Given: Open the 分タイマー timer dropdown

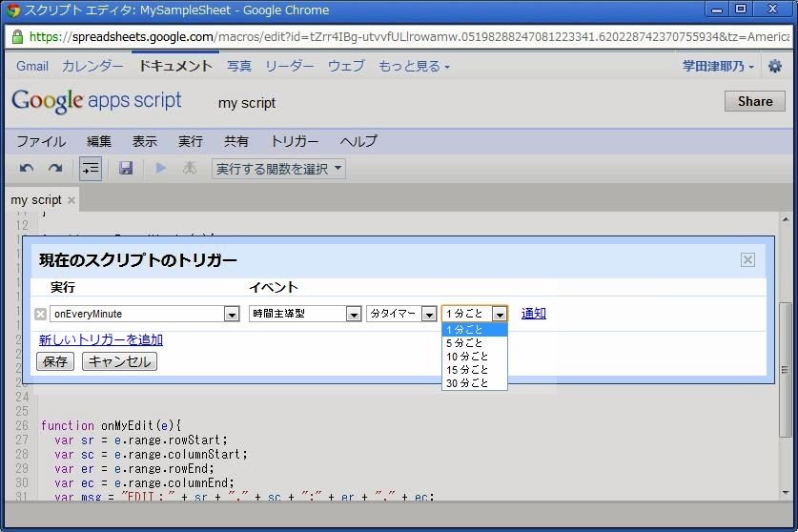Looking at the screenshot, I should [427, 314].
